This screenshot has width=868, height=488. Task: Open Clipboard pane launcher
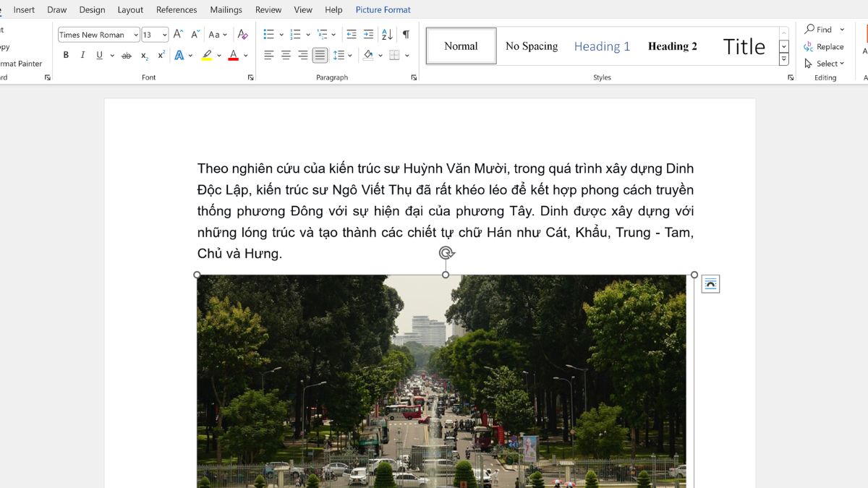click(47, 77)
